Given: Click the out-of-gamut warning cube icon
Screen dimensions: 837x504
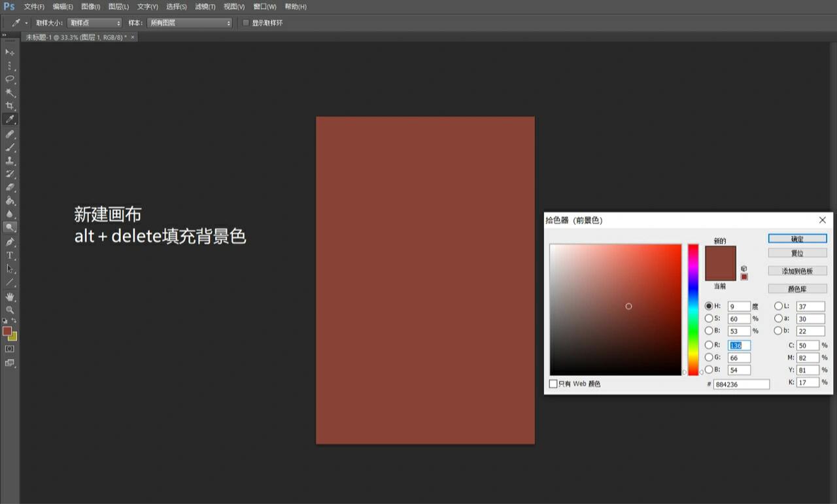Looking at the screenshot, I should point(744,269).
